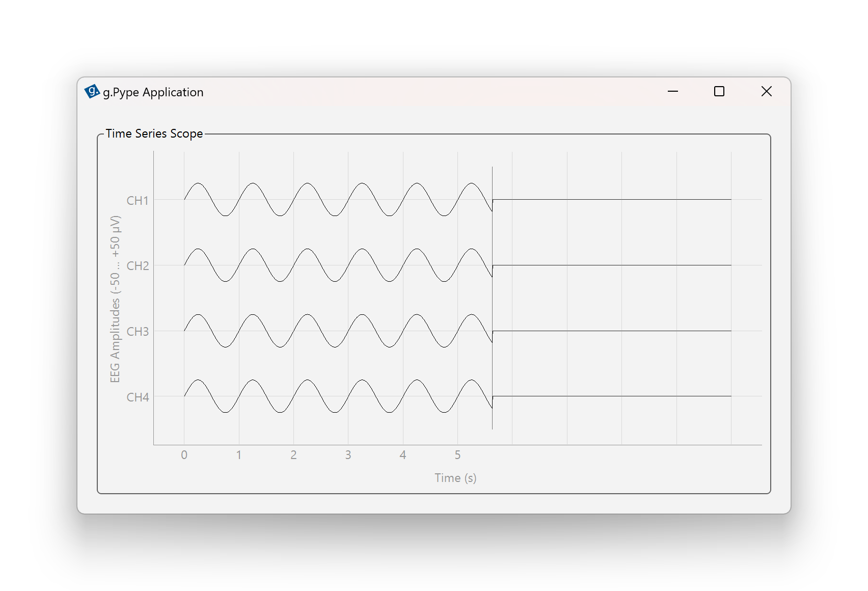Close the g.Pype Application window
868x591 pixels.
(766, 92)
